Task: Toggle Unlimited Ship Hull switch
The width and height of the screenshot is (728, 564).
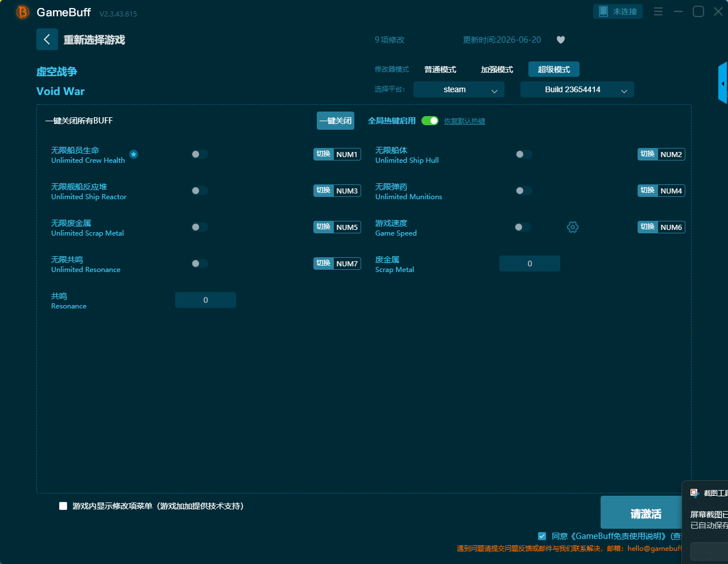Action: (x=524, y=154)
